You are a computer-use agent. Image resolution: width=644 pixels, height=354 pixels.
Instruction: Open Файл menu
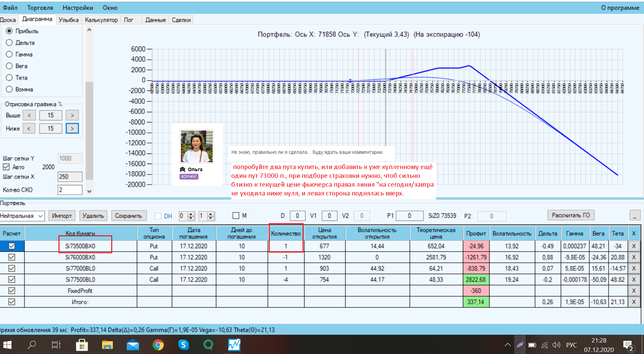[10, 8]
